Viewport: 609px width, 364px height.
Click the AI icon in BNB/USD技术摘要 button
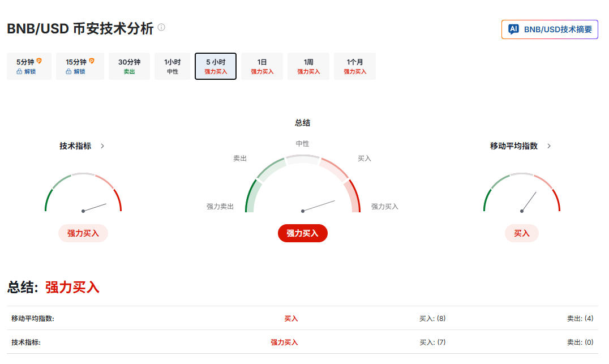tap(513, 29)
